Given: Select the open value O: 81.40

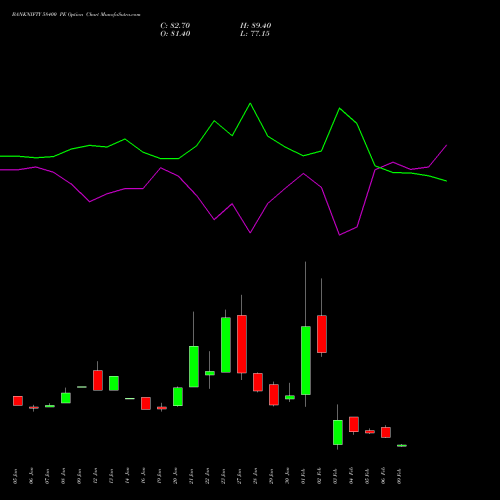Looking at the screenshot, I should click(175, 34).
